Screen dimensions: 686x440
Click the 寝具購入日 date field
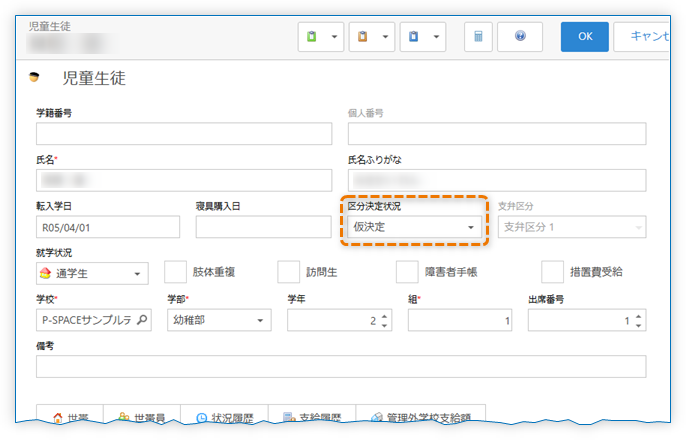pyautogui.click(x=263, y=227)
